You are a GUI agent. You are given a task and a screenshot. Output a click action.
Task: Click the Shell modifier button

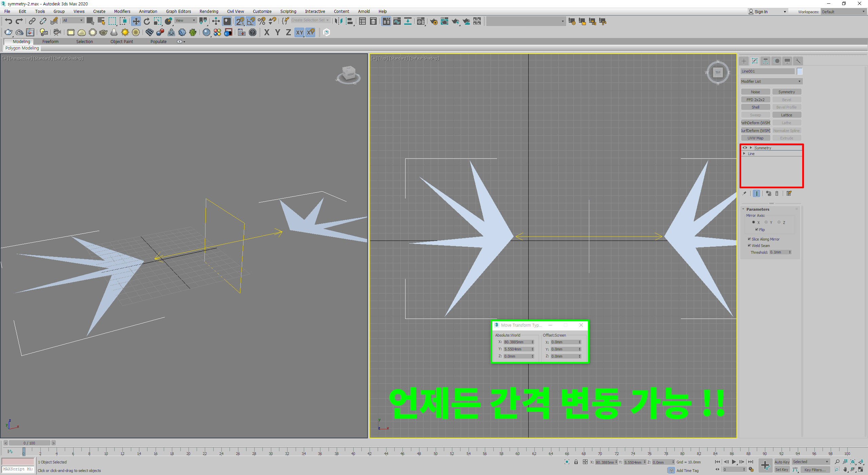coord(755,107)
